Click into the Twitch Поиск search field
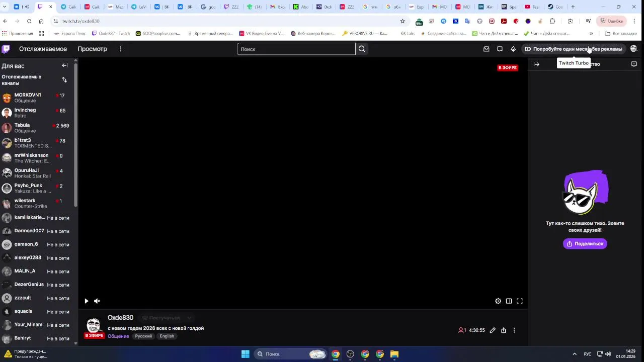 (x=296, y=49)
